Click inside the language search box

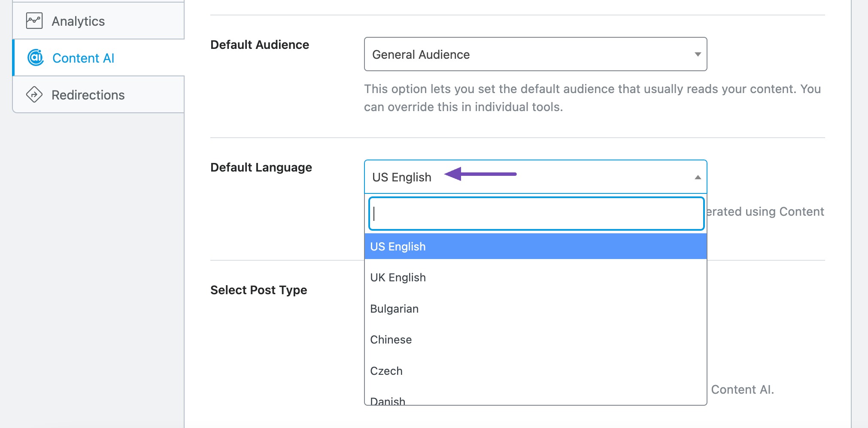[536, 213]
